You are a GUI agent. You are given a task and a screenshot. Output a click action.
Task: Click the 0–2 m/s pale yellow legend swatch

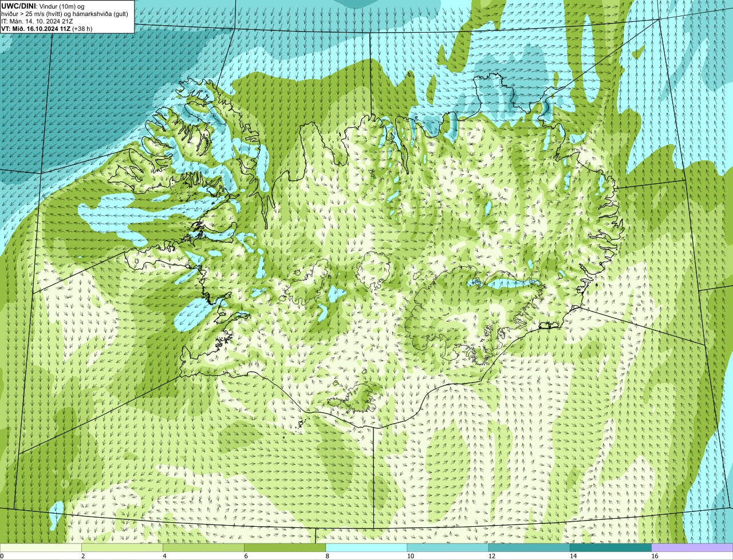41,547
